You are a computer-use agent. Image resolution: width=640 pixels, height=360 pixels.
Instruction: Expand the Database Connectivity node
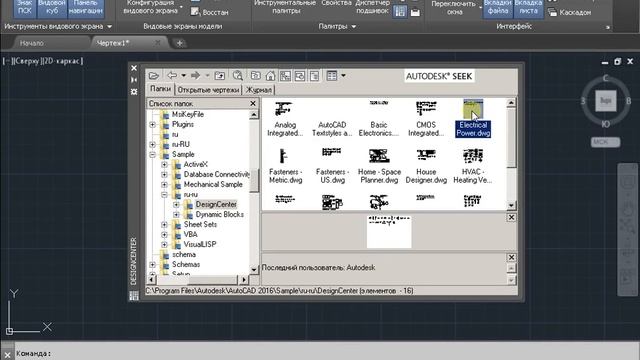[164, 174]
